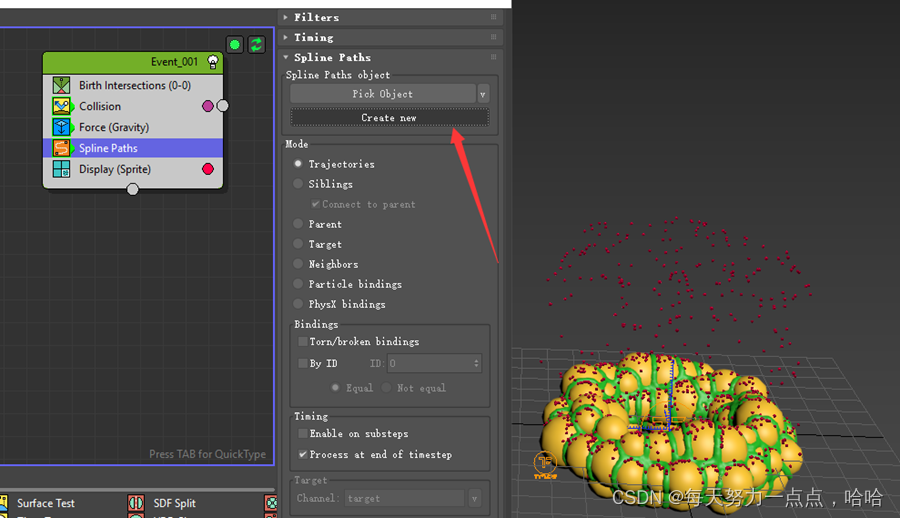Select the Display (Sprite) operator row
The width and height of the screenshot is (900, 518).
pos(133,169)
